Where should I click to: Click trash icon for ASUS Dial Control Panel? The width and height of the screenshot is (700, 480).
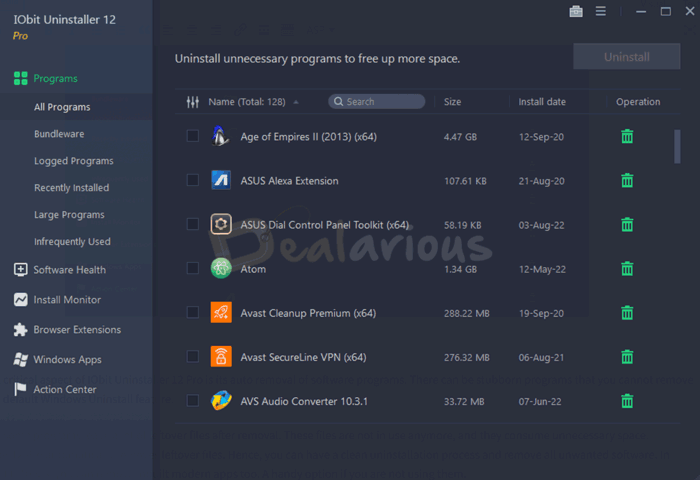pyautogui.click(x=627, y=225)
